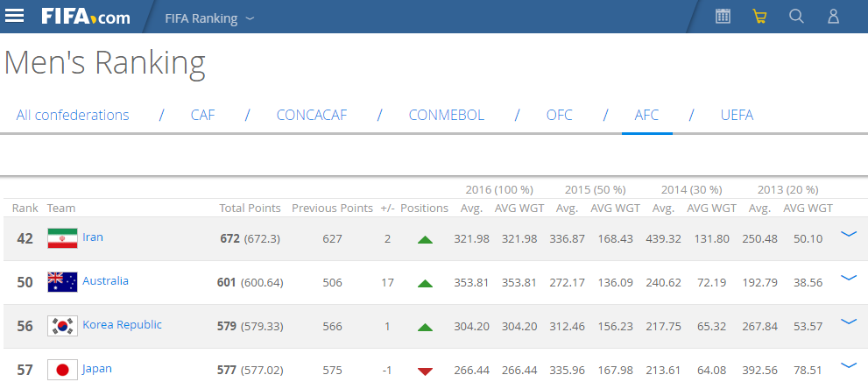The height and width of the screenshot is (389, 868).
Task: Open the yellow shopping cart icon
Action: coord(759,17)
